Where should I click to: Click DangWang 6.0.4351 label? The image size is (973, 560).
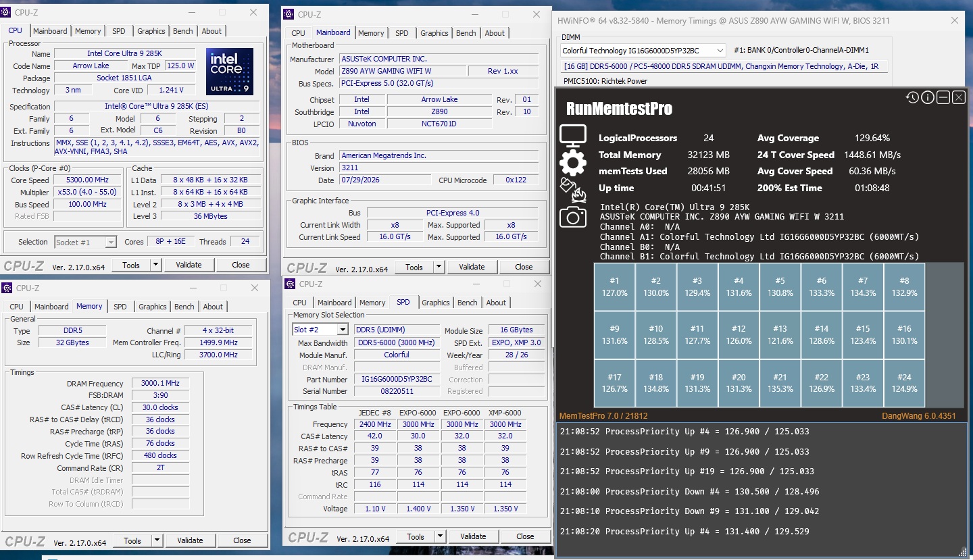tap(919, 416)
